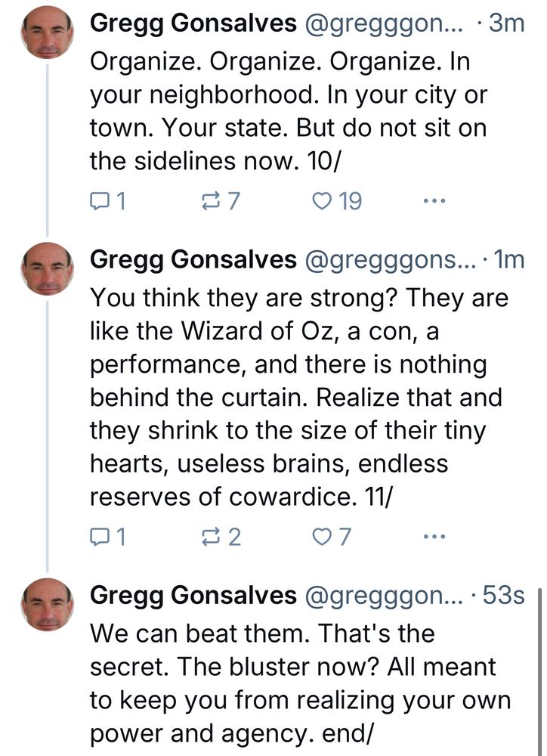Open Gregg Gonsalves avatar on second tweet
Viewport: 547px width, 756px height.
coord(47,270)
